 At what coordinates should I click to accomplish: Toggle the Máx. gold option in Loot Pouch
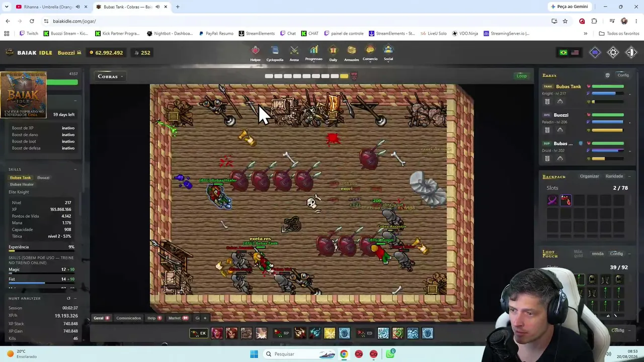click(578, 253)
